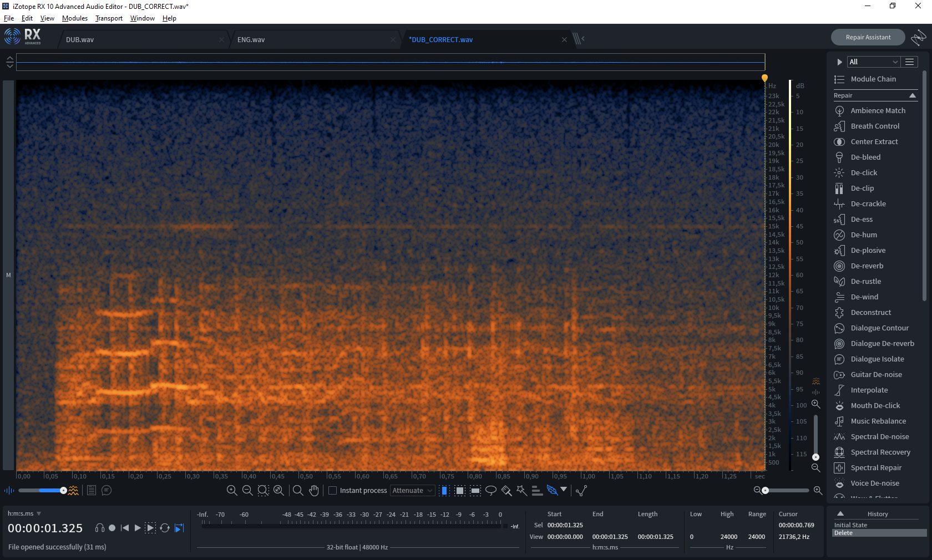The image size is (932, 560).
Task: Open the Music Rebalance module
Action: click(x=878, y=421)
